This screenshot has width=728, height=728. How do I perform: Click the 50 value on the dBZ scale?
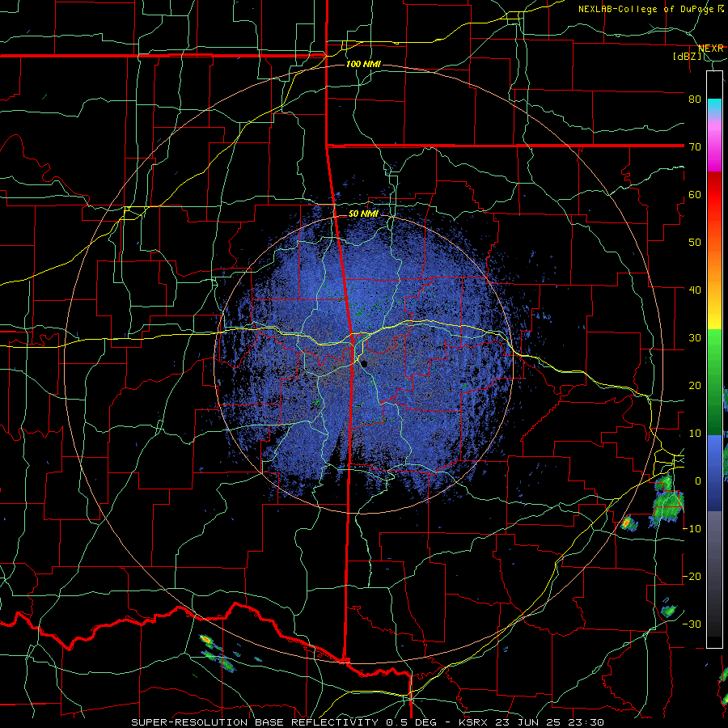(695, 243)
